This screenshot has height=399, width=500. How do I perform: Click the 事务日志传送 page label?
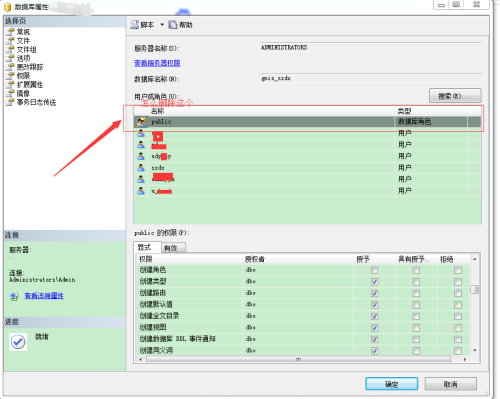coord(36,102)
